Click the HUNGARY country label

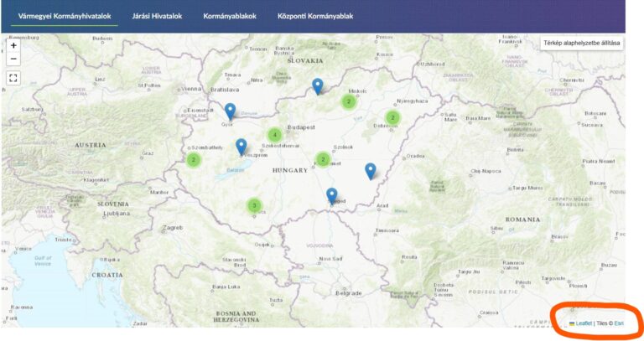tap(290, 170)
